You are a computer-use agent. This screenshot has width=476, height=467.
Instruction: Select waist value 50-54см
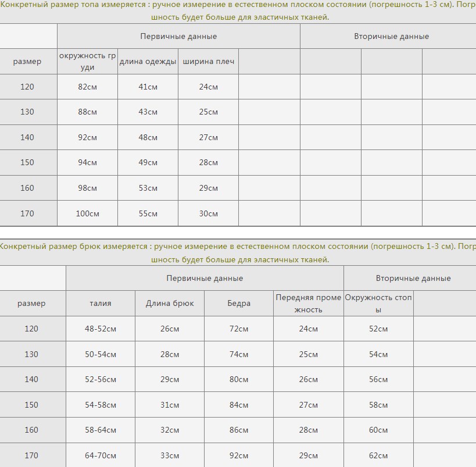101,355
